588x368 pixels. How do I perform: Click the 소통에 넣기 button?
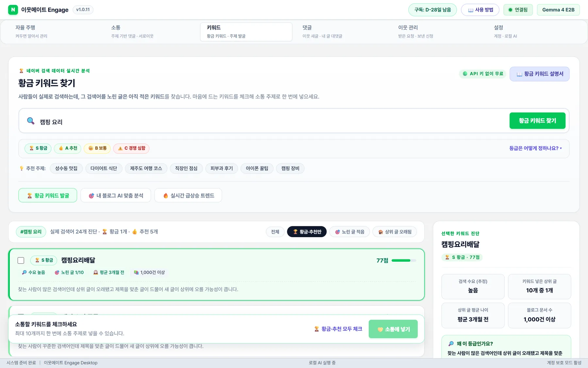pos(393,329)
